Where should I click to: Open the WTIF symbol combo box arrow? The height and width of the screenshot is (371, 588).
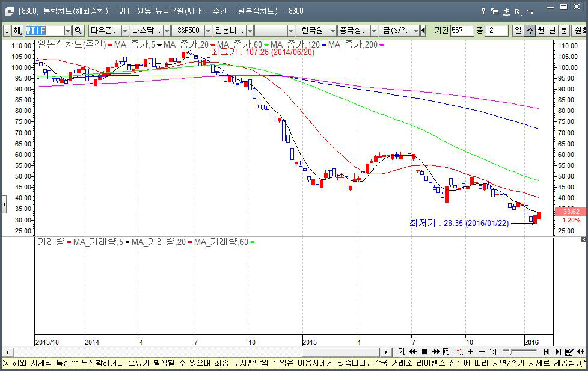[x=68, y=31]
